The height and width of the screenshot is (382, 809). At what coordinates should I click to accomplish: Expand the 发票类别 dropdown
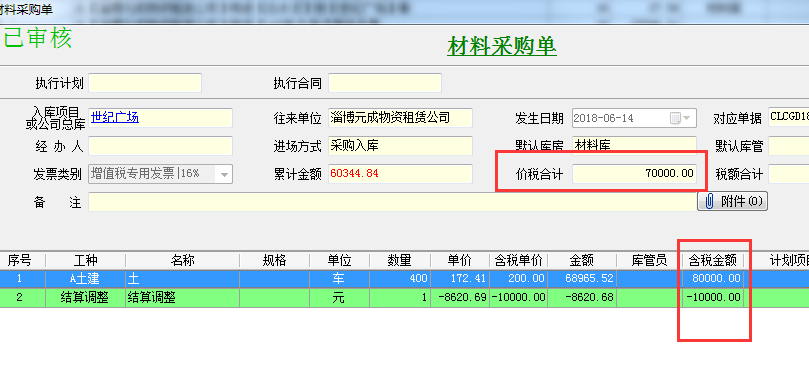point(224,174)
